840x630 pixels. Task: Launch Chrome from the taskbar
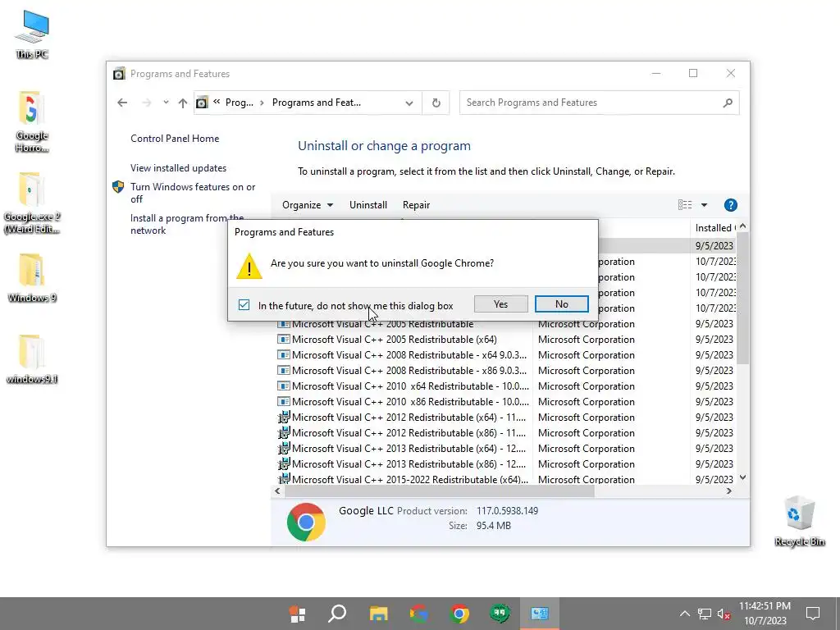click(x=459, y=614)
